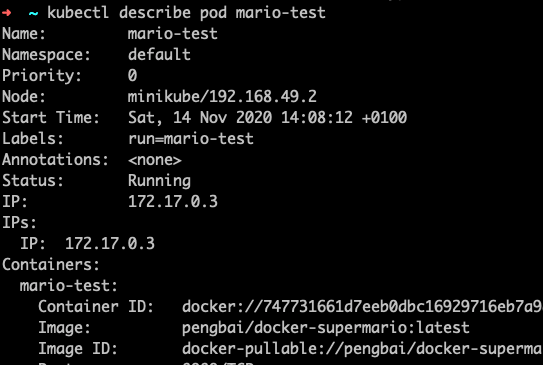Click the Priority value 0

(x=133, y=75)
